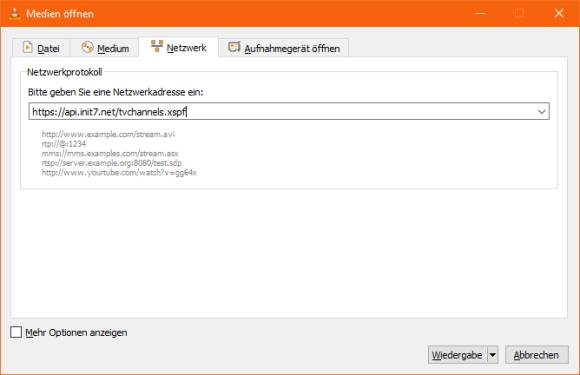Screen dimensions: 580x375
Task: Click label Bitte geben Sie eine Netzwerkadresse ein
Action: 115,92
